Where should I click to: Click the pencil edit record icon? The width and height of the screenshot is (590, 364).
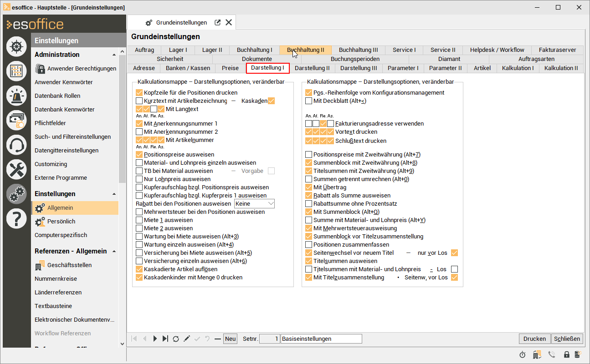coord(187,339)
